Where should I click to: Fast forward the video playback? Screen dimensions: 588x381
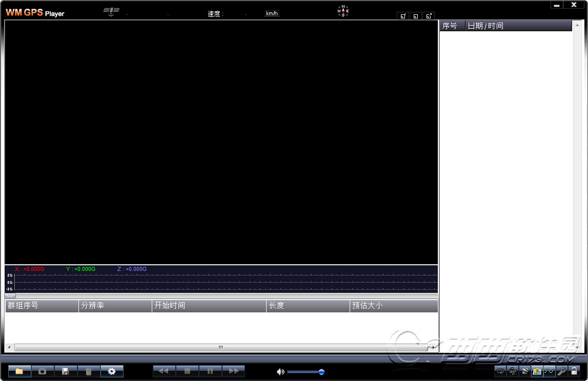pos(233,371)
